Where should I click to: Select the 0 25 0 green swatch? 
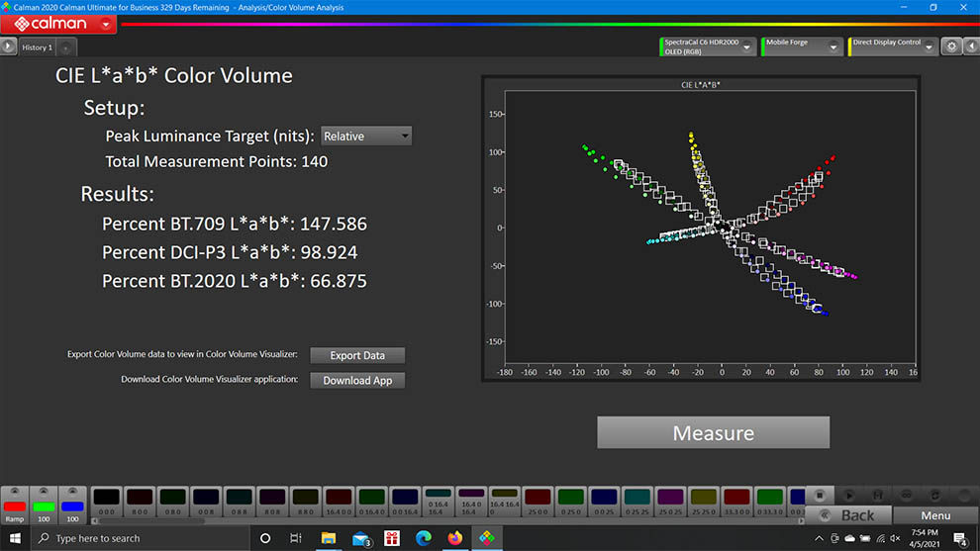pyautogui.click(x=570, y=502)
